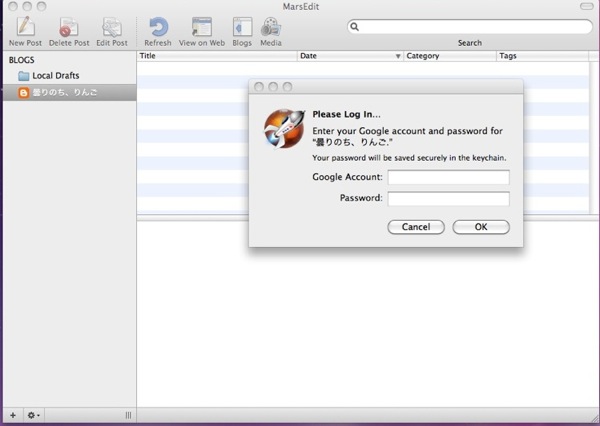This screenshot has width=600, height=426.
Task: Click the search magnifier icon
Action: point(355,27)
